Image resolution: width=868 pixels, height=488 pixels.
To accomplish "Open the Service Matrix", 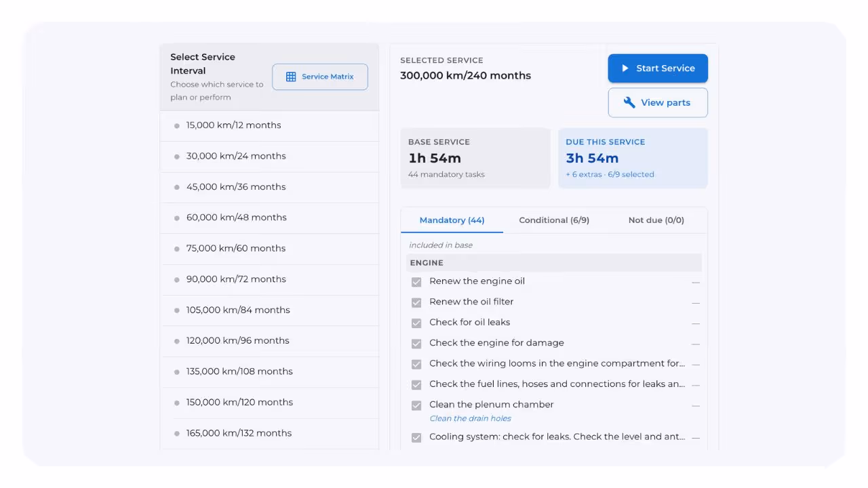I will click(x=320, y=77).
